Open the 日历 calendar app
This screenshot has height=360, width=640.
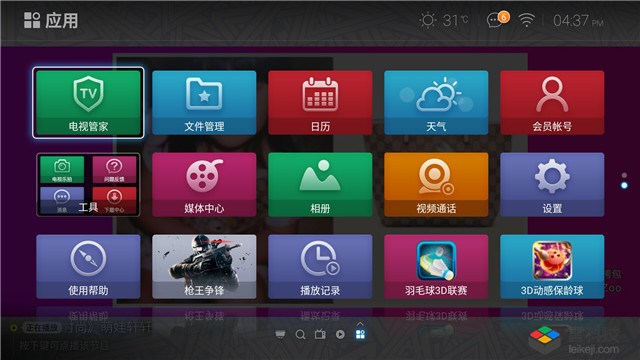320,103
